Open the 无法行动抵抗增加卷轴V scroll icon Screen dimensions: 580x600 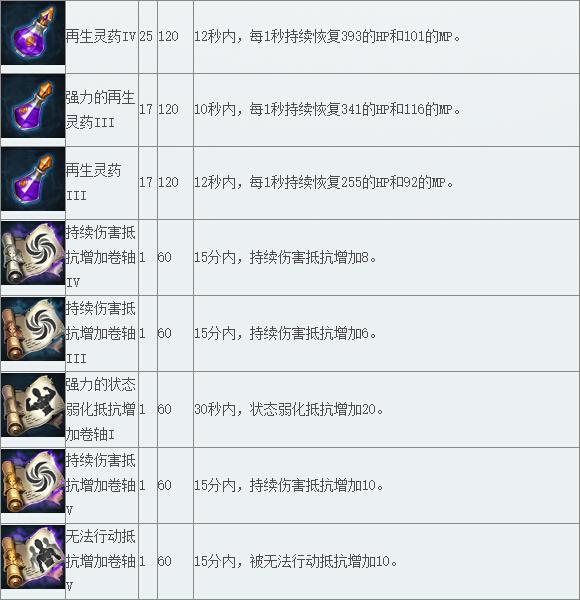pos(33,557)
